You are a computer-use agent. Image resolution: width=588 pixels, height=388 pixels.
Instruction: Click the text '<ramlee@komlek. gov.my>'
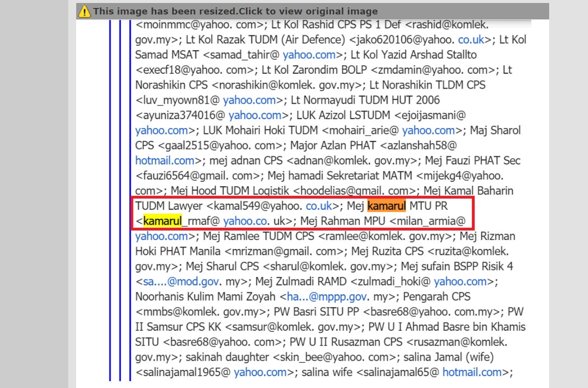pyautogui.click(x=387, y=236)
